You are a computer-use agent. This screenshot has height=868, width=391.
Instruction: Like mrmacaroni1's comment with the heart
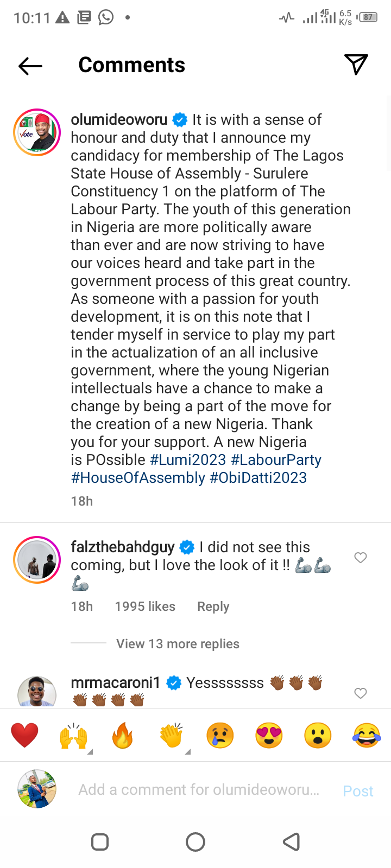click(x=361, y=693)
